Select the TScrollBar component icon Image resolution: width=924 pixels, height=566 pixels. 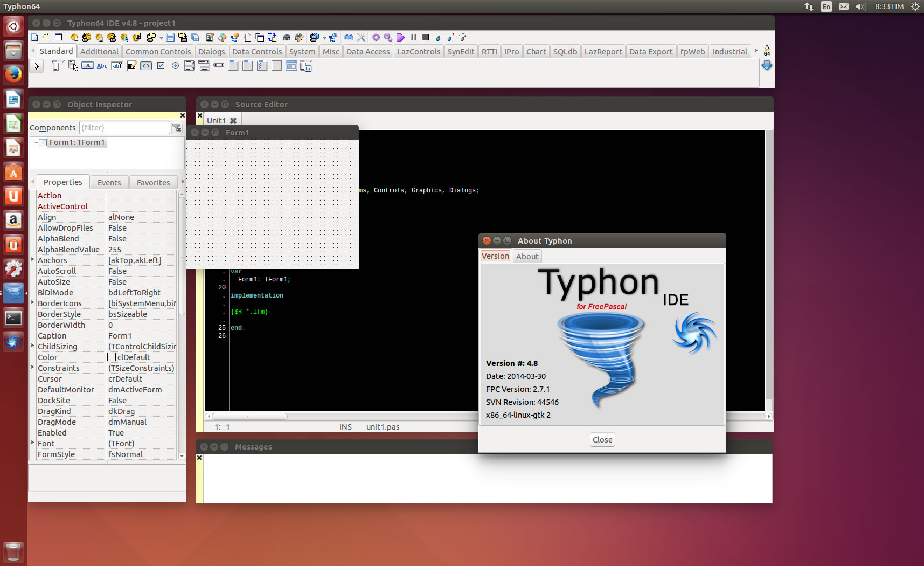pos(219,66)
